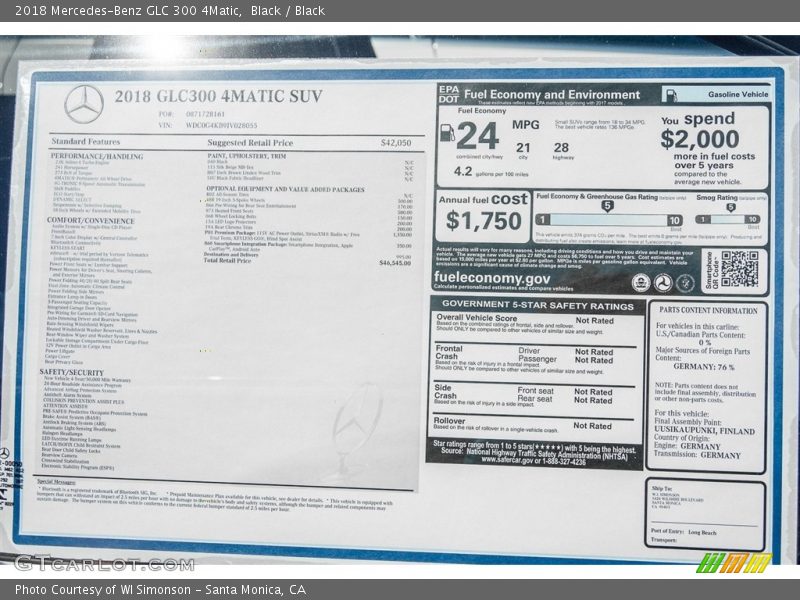This screenshot has width=800, height=600.
Task: Click the 'Side Crash' label
Action: (445, 391)
